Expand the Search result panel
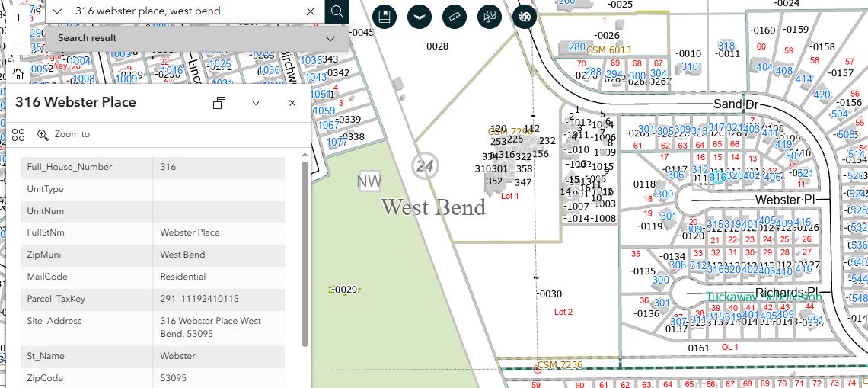This screenshot has width=868, height=388. coord(330,38)
